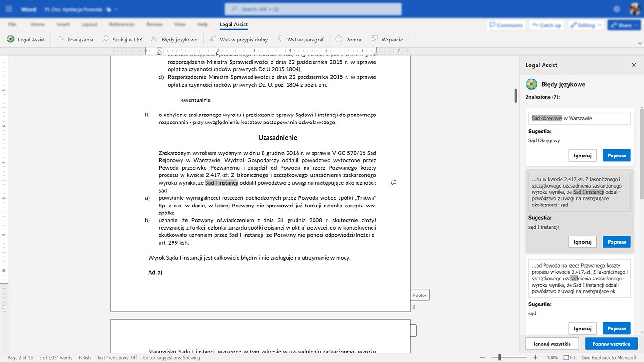Click the Polish language indicator
This screenshot has height=362, width=644.
pos(85,358)
